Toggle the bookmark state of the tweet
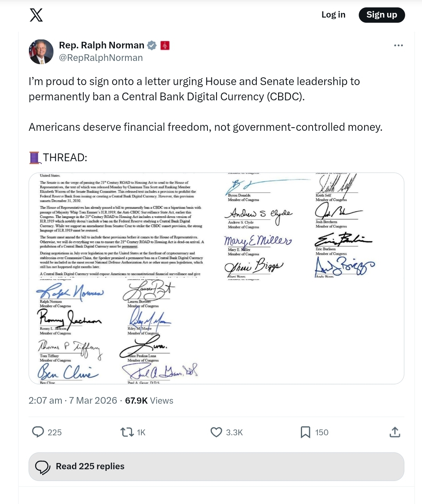 pyautogui.click(x=305, y=432)
